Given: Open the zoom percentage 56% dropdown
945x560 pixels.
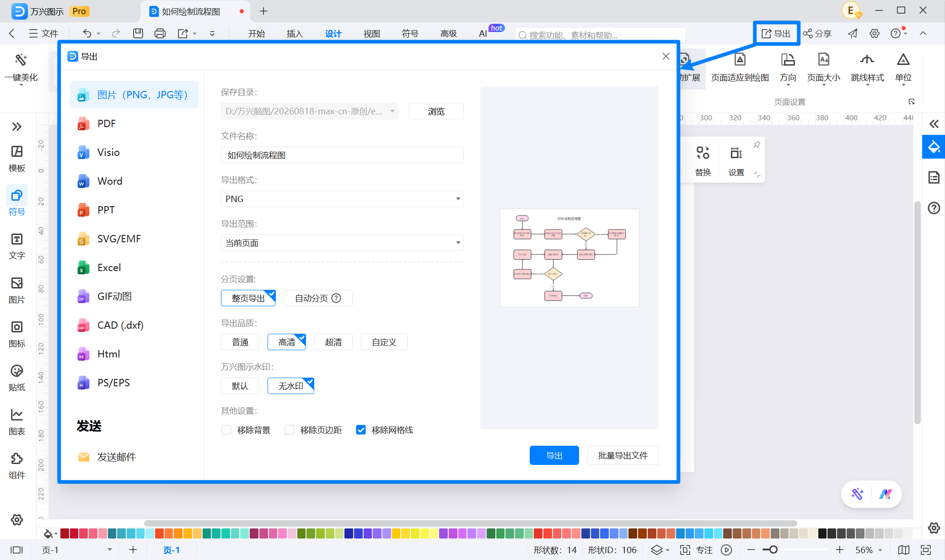Looking at the screenshot, I should pyautogui.click(x=880, y=550).
